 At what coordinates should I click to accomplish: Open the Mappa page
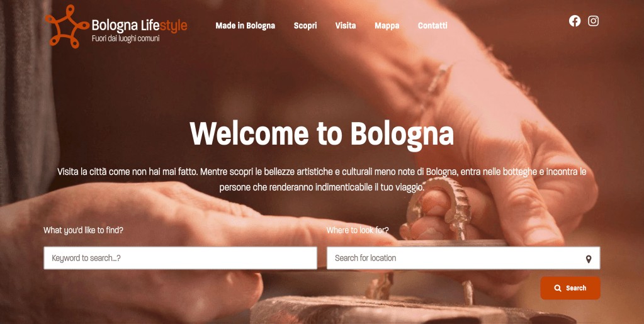387,26
